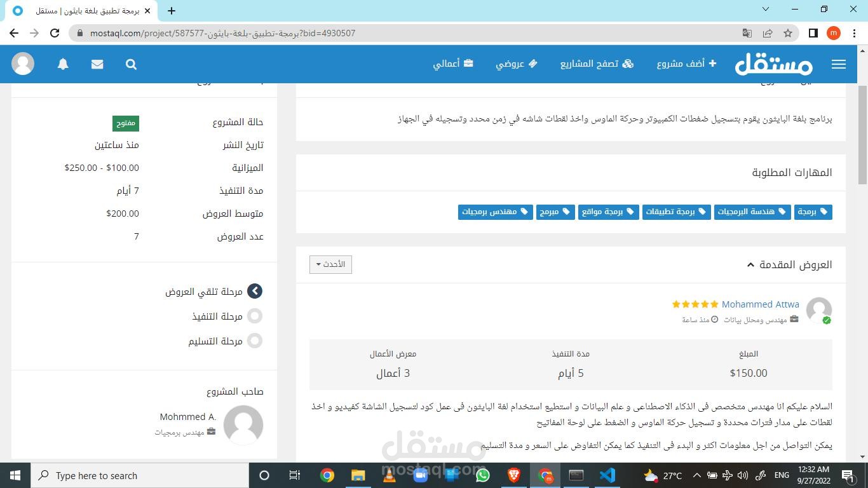Select the 'برمجة مواقع' skill tag
The width and height of the screenshot is (868, 488).
608,212
